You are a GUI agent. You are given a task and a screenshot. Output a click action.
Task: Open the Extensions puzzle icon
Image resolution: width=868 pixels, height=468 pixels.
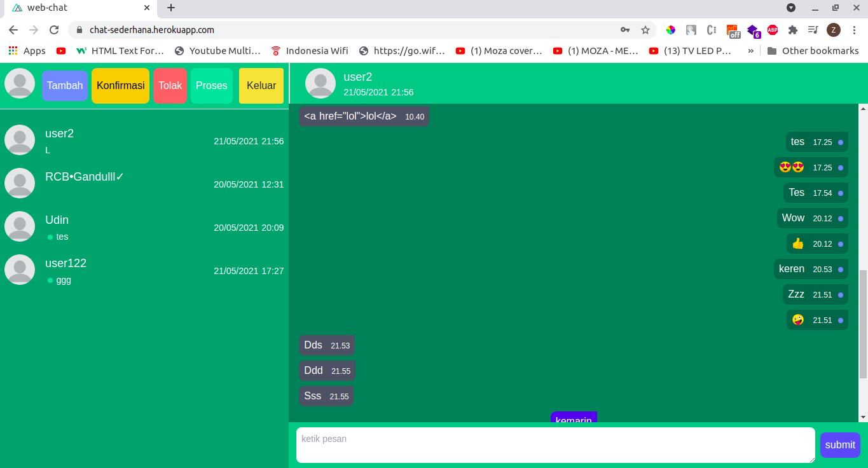pyautogui.click(x=792, y=30)
